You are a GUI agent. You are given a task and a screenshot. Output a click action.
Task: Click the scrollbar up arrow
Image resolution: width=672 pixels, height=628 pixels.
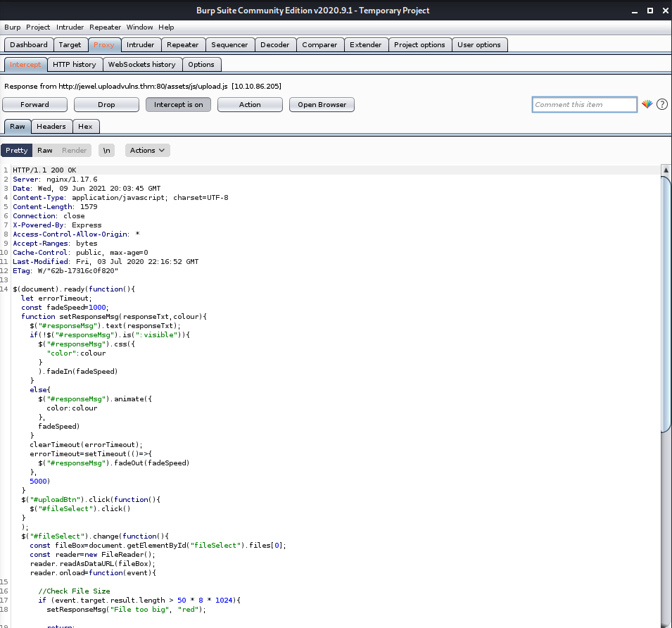point(666,170)
